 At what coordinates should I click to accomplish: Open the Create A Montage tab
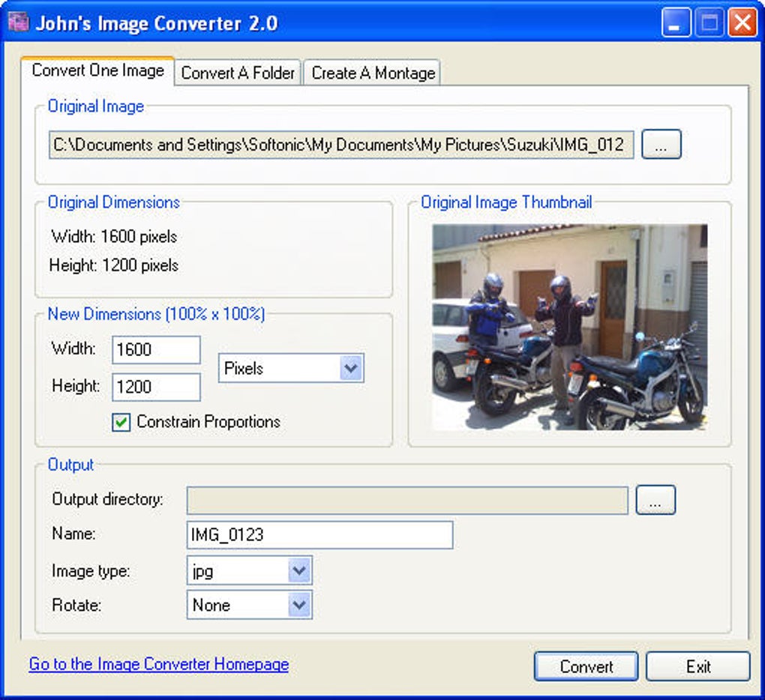372,73
